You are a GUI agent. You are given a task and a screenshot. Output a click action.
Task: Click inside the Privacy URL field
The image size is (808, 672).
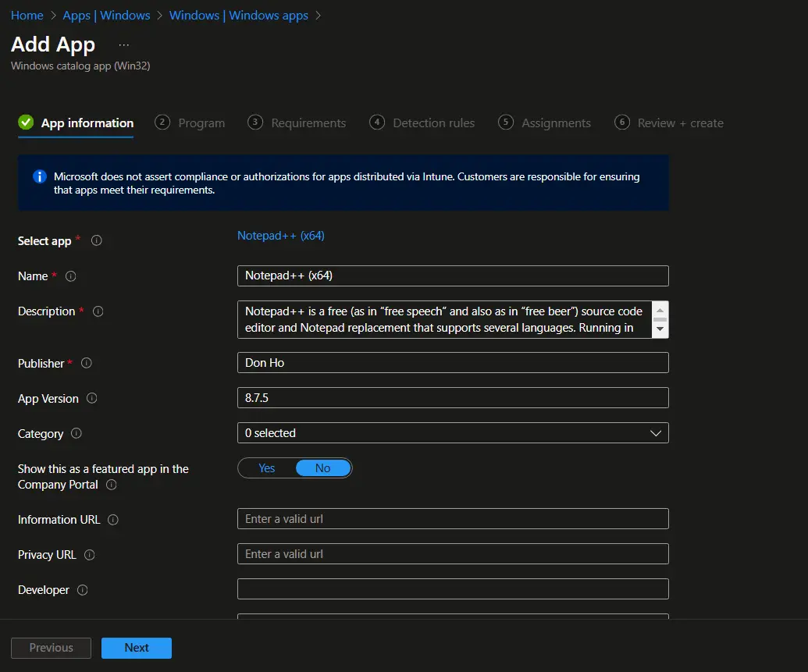tap(453, 553)
